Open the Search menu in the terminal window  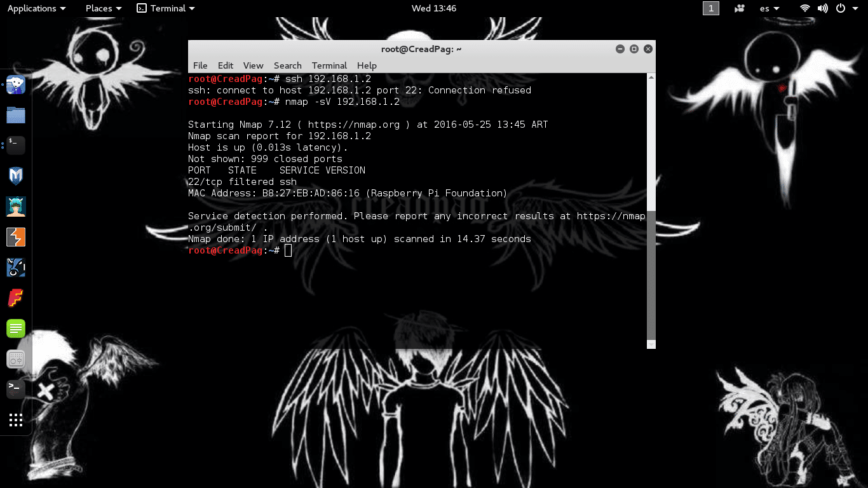pos(287,65)
